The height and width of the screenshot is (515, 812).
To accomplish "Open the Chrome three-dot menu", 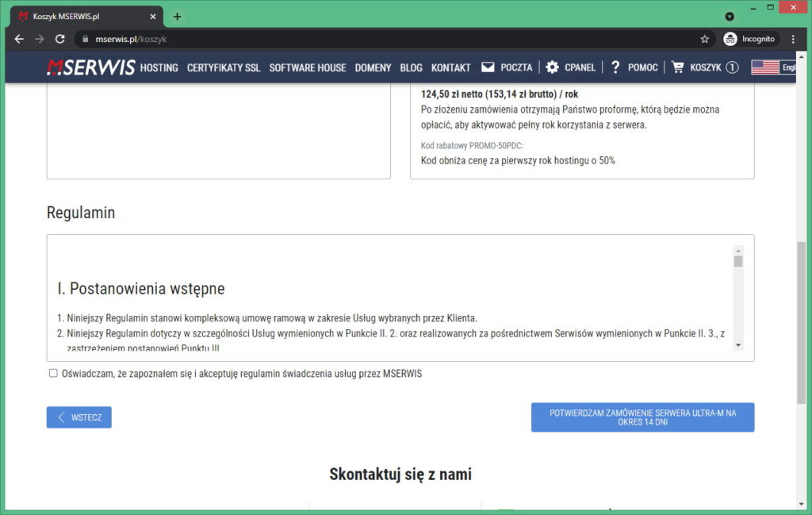I will 793,38.
